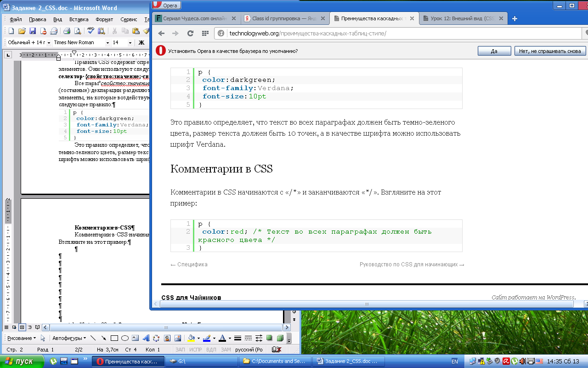Choose arrow style in drawing toolbar

(x=259, y=338)
